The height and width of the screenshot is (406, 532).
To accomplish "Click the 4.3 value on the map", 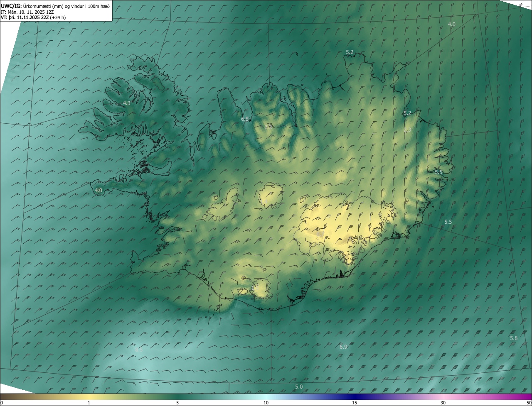I will [x=127, y=103].
